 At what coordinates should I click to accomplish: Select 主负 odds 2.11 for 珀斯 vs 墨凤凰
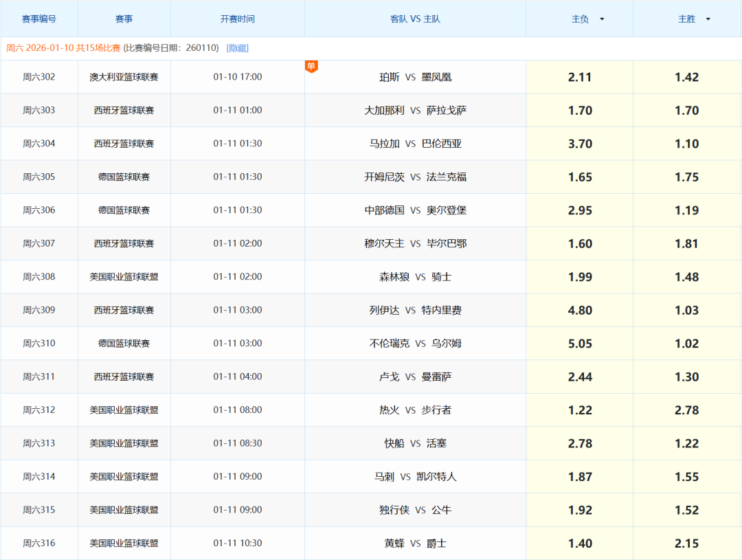click(580, 77)
